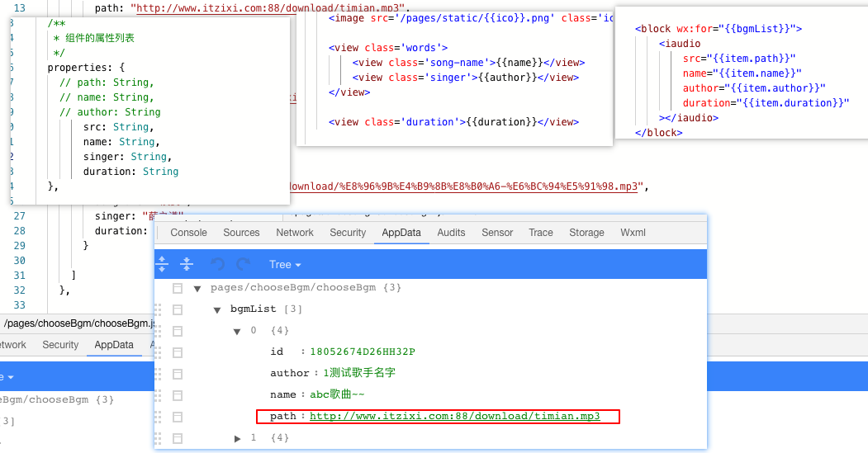Click the drag handle of the author row
Image resolution: width=868 pixels, height=453 pixels.
[x=159, y=374]
